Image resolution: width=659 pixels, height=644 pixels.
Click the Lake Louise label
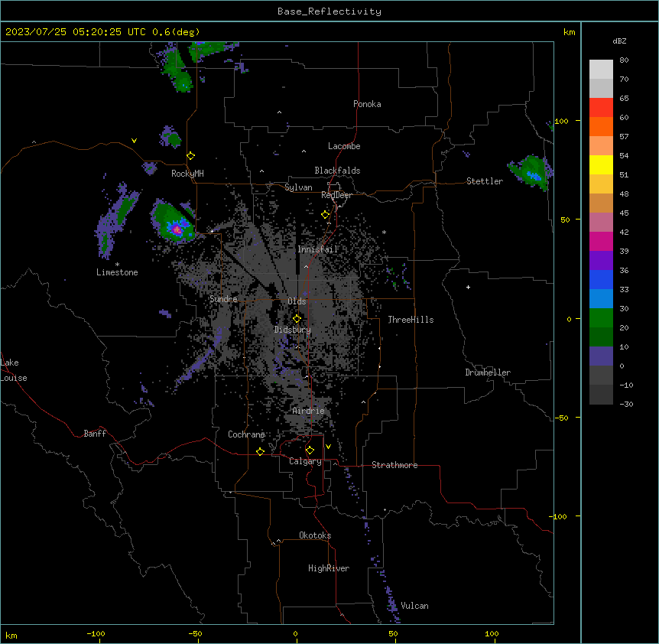(14, 370)
